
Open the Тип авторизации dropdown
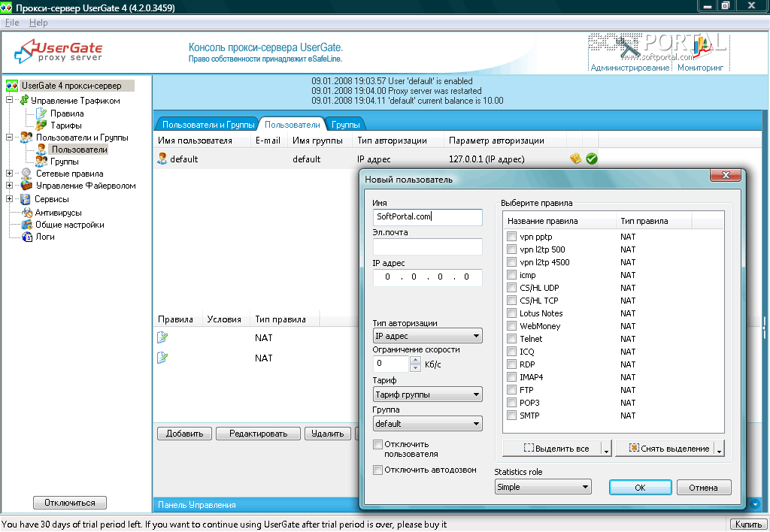pos(427,336)
